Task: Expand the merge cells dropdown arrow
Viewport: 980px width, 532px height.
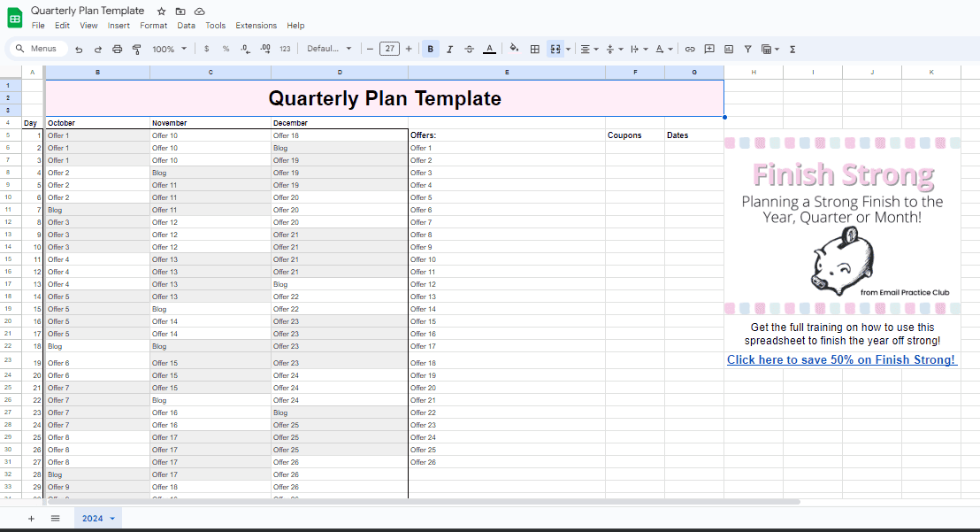Action: 566,49
